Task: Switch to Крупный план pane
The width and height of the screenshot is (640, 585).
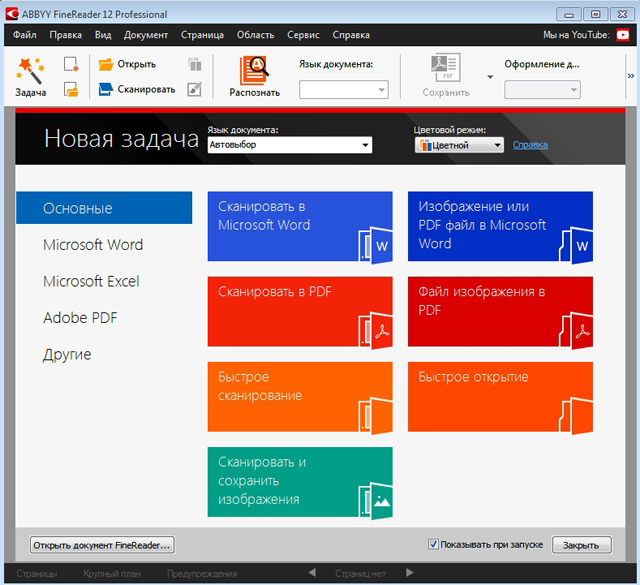Action: (x=112, y=574)
